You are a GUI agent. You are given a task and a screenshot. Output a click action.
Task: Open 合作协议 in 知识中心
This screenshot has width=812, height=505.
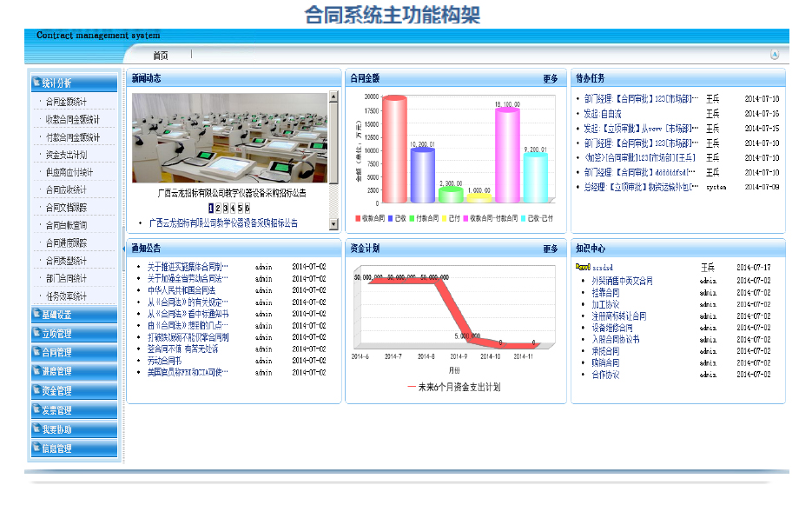click(605, 375)
